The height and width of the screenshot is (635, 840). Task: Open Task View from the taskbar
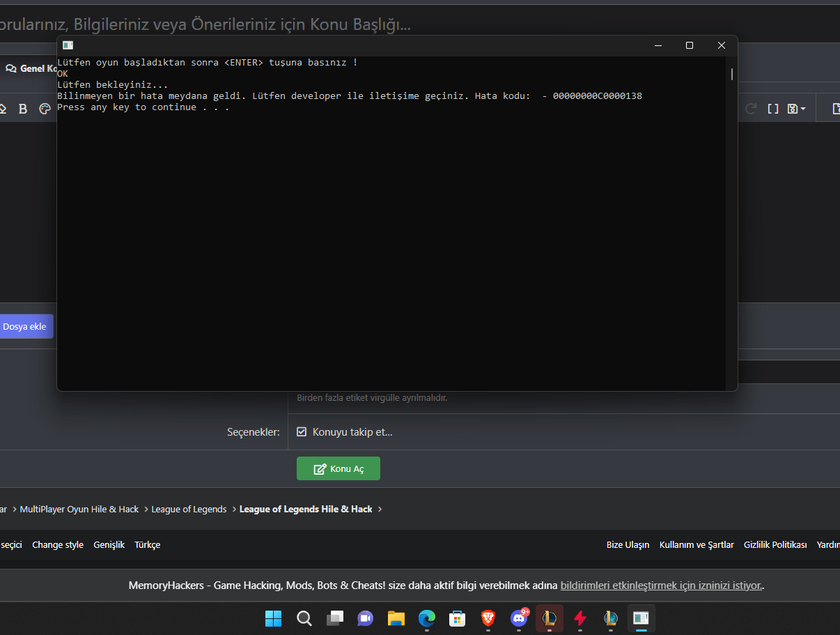pos(335,618)
